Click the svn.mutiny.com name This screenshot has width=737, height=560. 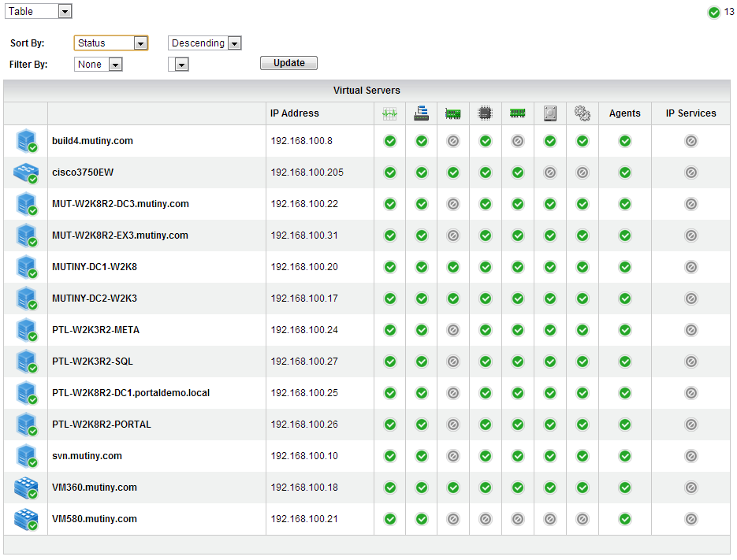(x=87, y=456)
